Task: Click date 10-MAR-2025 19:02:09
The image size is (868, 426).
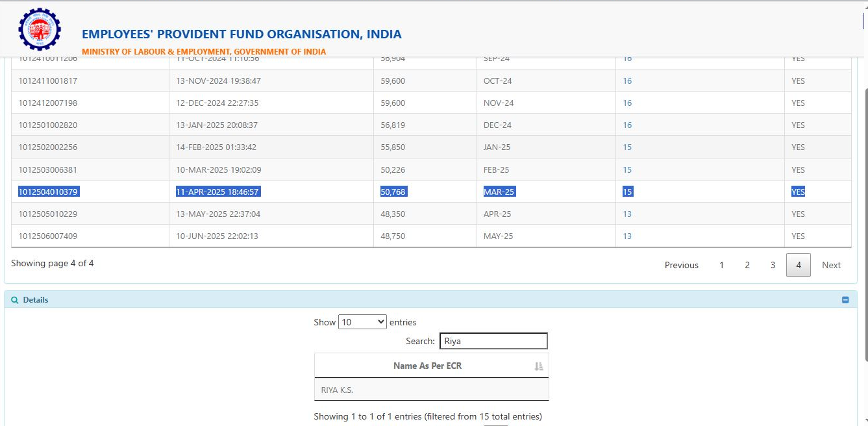Action: coord(219,170)
